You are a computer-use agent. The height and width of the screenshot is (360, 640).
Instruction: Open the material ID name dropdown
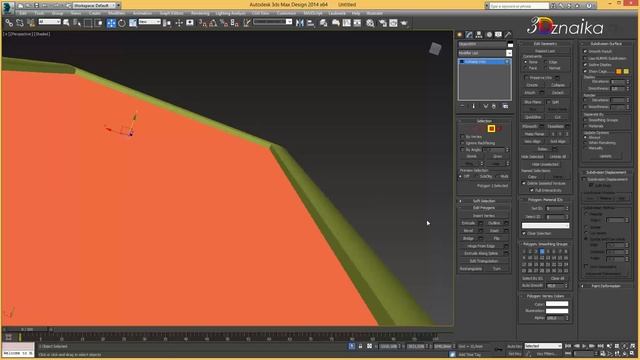click(545, 225)
